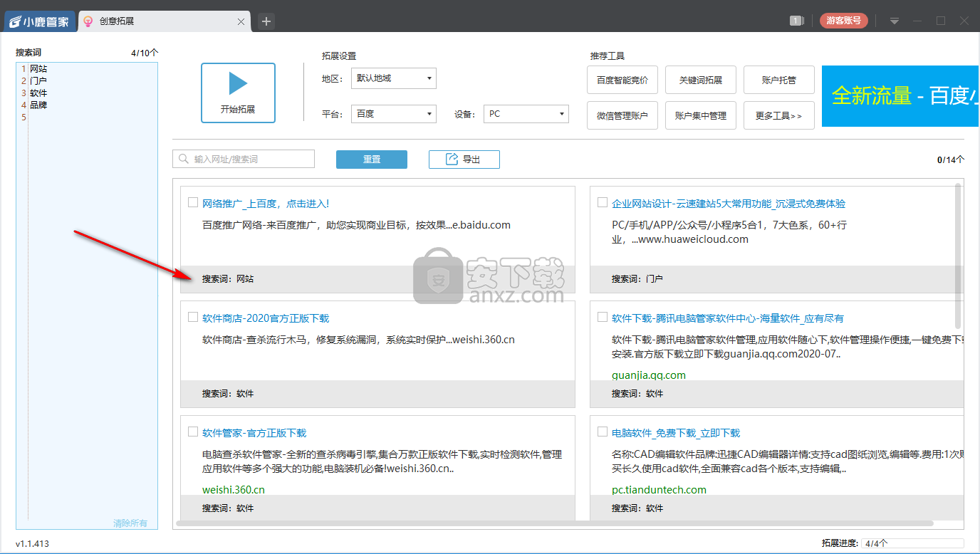Open the 地区 默认地域 dropdown
980x554 pixels.
pyautogui.click(x=394, y=78)
